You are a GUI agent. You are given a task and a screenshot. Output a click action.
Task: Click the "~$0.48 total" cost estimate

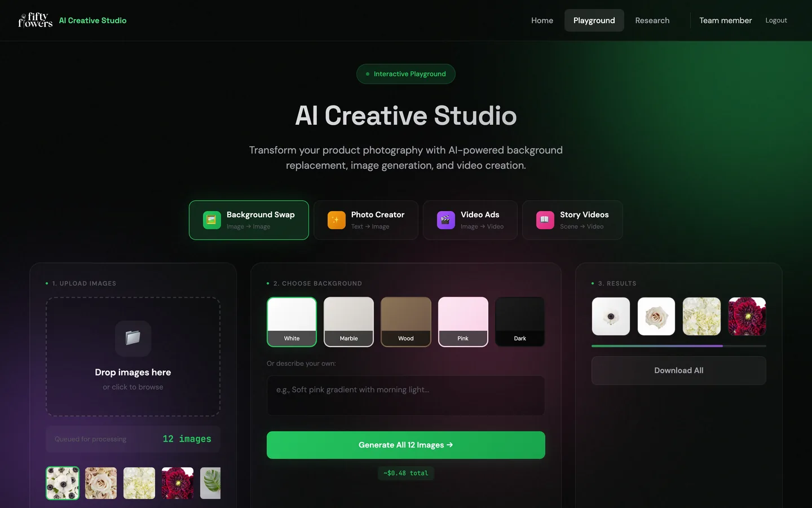tap(406, 473)
